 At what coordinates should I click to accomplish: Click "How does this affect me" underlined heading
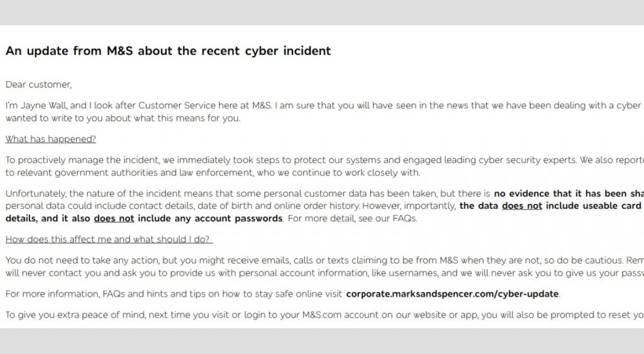pos(109,240)
